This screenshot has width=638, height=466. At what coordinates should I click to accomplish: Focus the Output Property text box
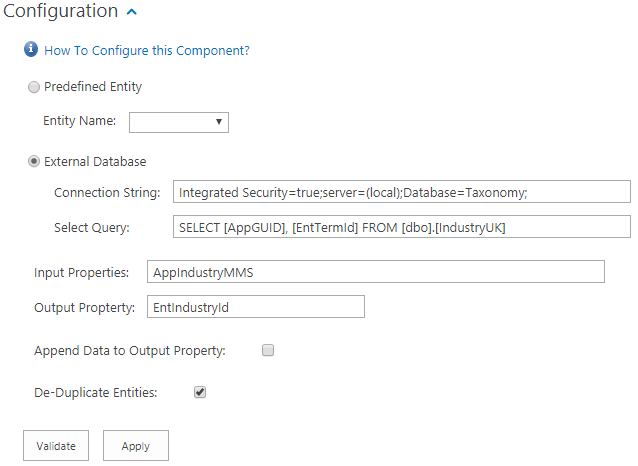coord(255,307)
